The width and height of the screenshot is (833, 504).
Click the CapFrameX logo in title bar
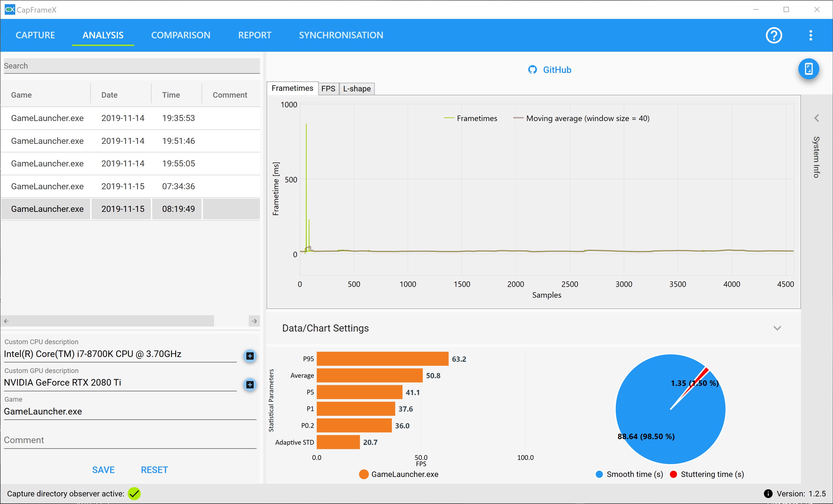(10, 9)
